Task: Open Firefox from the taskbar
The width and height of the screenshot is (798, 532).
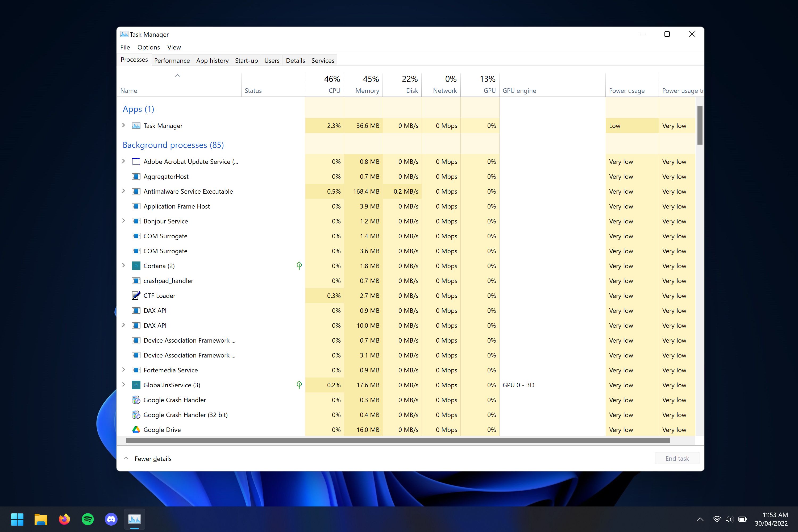Action: click(64, 519)
